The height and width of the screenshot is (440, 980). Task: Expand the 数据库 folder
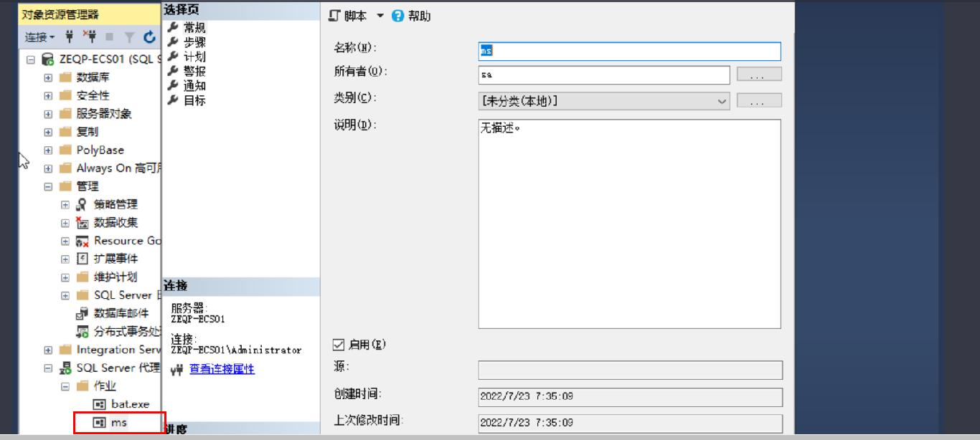48,77
